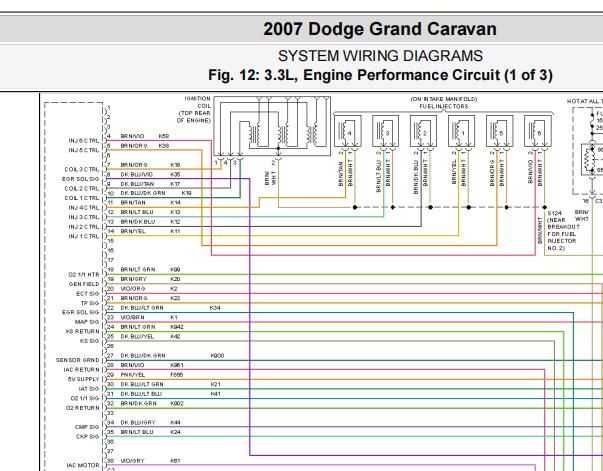Select the 'O2 RETURN' pin label
Image resolution: width=603 pixels, height=471 pixels.
point(82,408)
